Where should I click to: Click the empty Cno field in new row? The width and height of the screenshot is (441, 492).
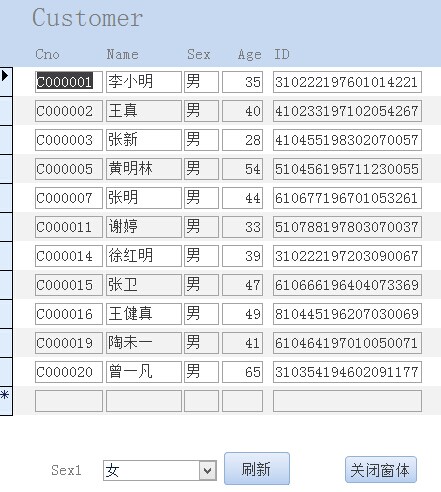pos(69,401)
